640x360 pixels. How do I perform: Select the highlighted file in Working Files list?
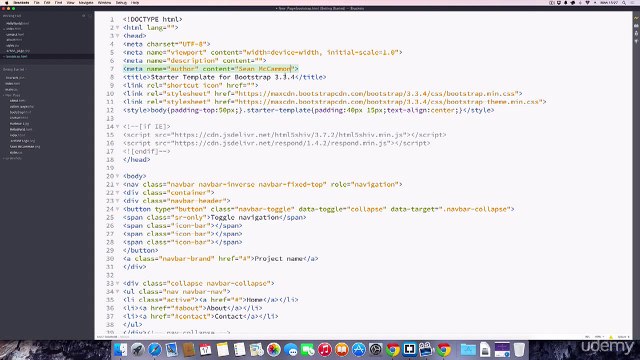pos(47,56)
